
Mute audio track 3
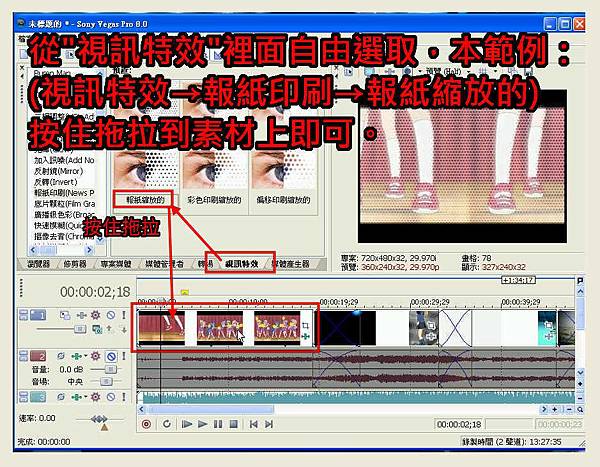[111, 397]
